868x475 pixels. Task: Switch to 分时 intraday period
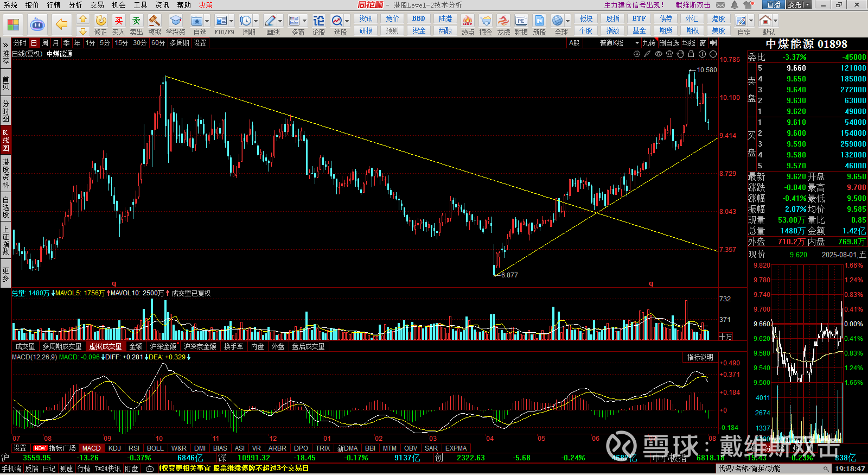20,43
